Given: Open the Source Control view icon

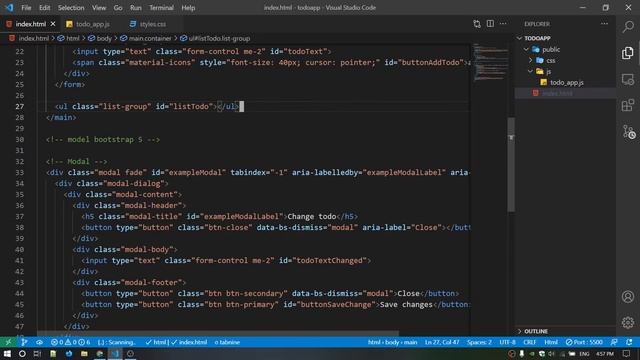Looking at the screenshot, I should [x=629, y=132].
